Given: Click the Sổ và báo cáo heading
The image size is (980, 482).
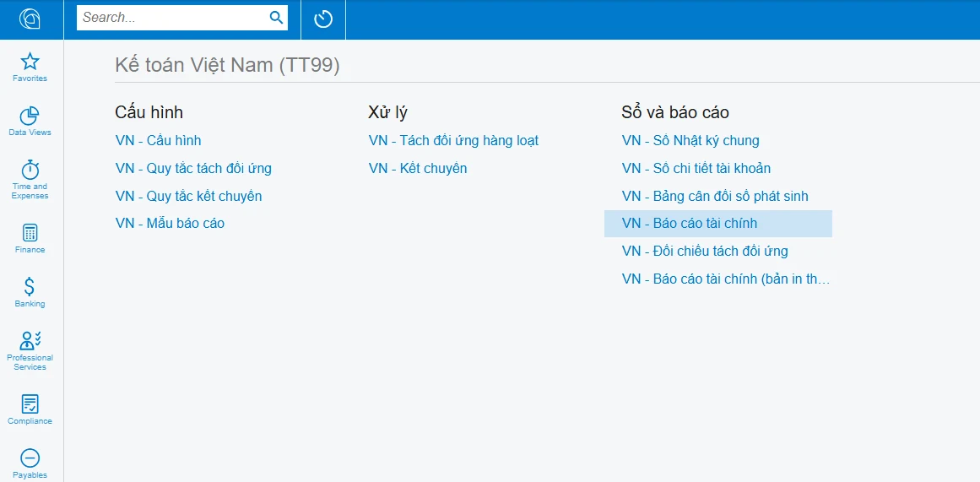Looking at the screenshot, I should click(x=675, y=112).
